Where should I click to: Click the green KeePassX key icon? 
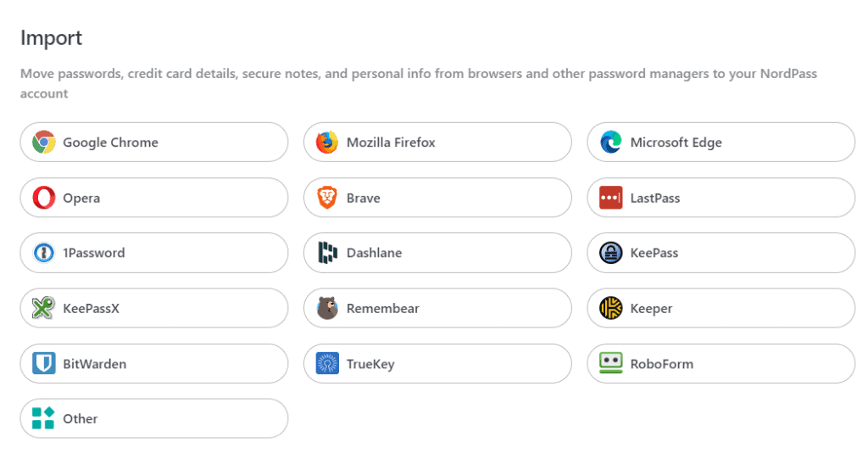[44, 308]
